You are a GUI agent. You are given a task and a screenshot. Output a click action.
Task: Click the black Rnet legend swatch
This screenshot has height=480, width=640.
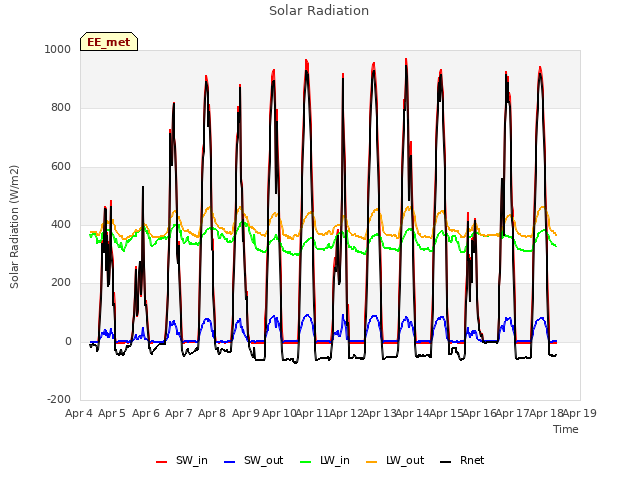[446, 462]
